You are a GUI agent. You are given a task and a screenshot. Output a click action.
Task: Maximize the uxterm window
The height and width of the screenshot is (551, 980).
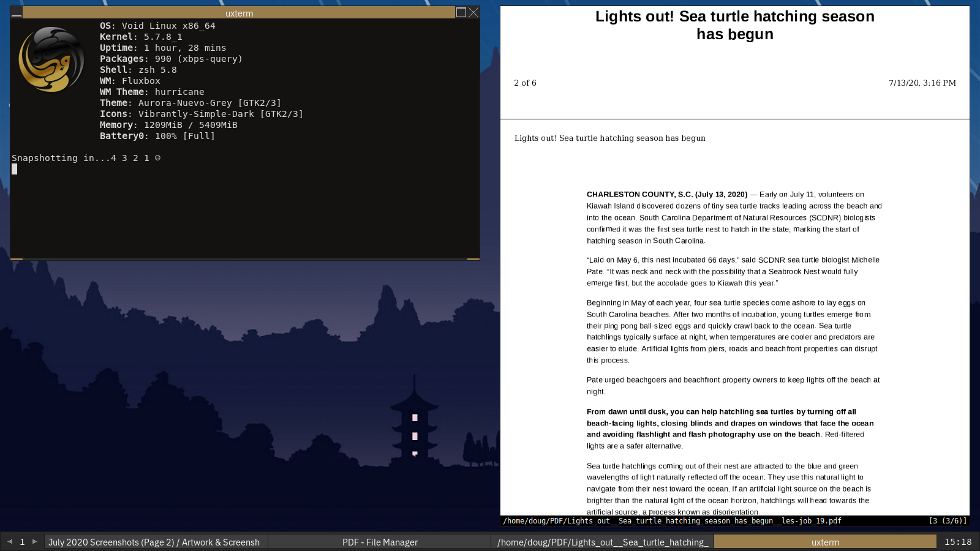pos(461,12)
